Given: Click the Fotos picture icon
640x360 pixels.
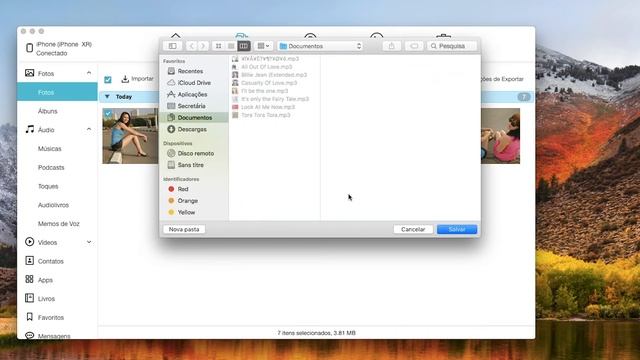Looking at the screenshot, I should [29, 73].
